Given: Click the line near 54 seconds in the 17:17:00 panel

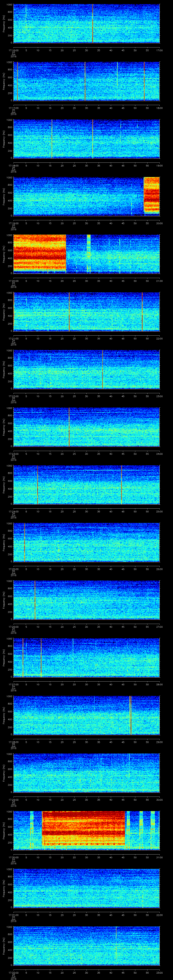Looking at the screenshot, I should pos(144,81).
